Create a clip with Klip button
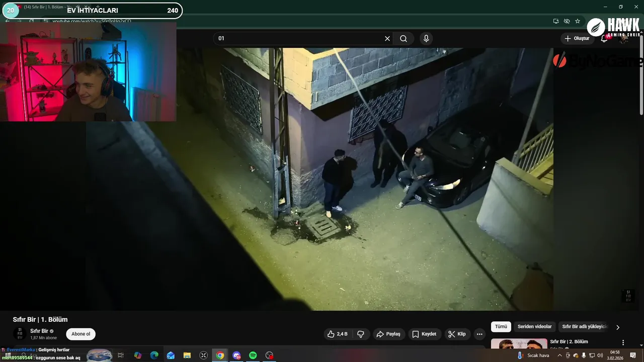The width and height of the screenshot is (644, 362). [x=457, y=334]
